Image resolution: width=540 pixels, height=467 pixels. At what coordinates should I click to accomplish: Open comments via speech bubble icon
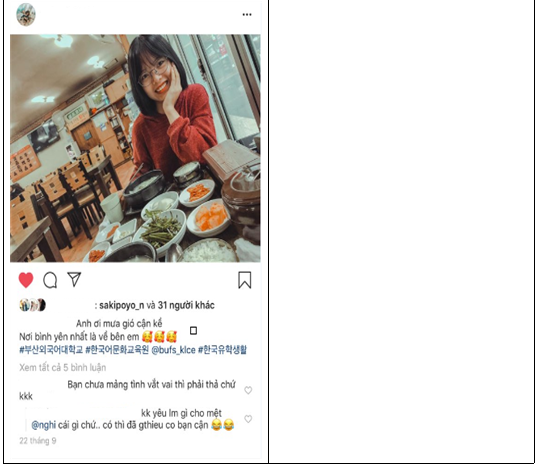point(50,280)
